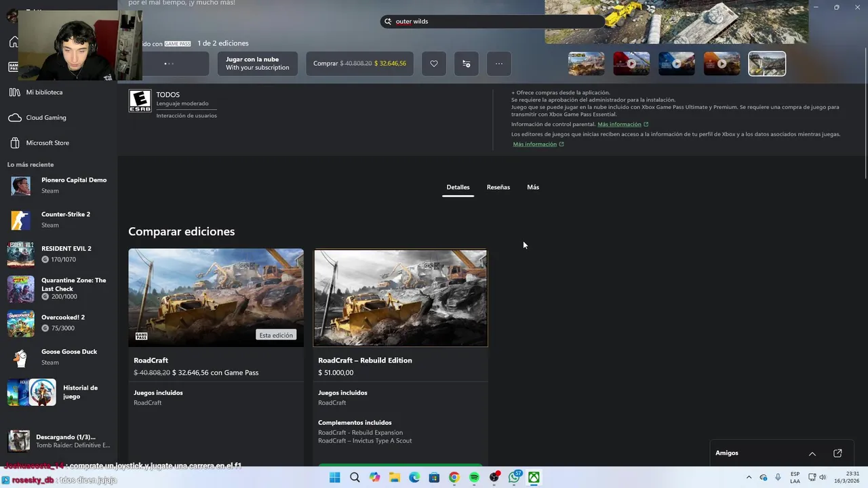Click 'RoadCraft – Rebuild Edition' title text
The height and width of the screenshot is (488, 868).
[365, 361]
